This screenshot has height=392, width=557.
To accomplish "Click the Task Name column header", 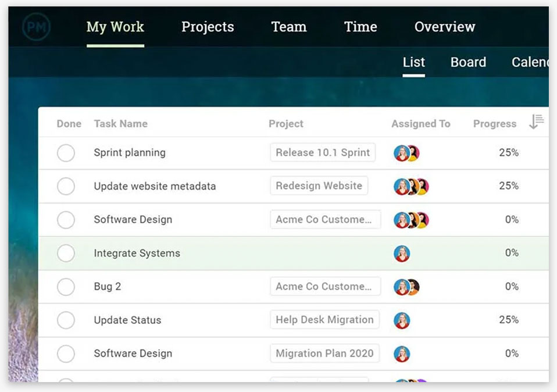I will [x=120, y=124].
